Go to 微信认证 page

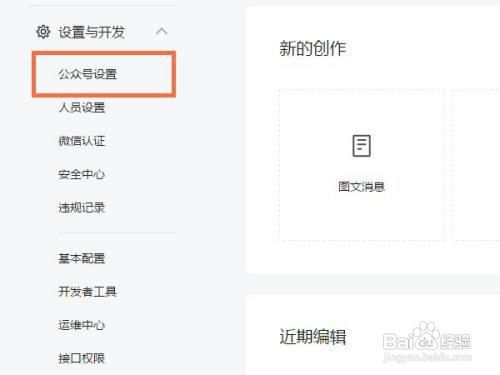tap(82, 141)
